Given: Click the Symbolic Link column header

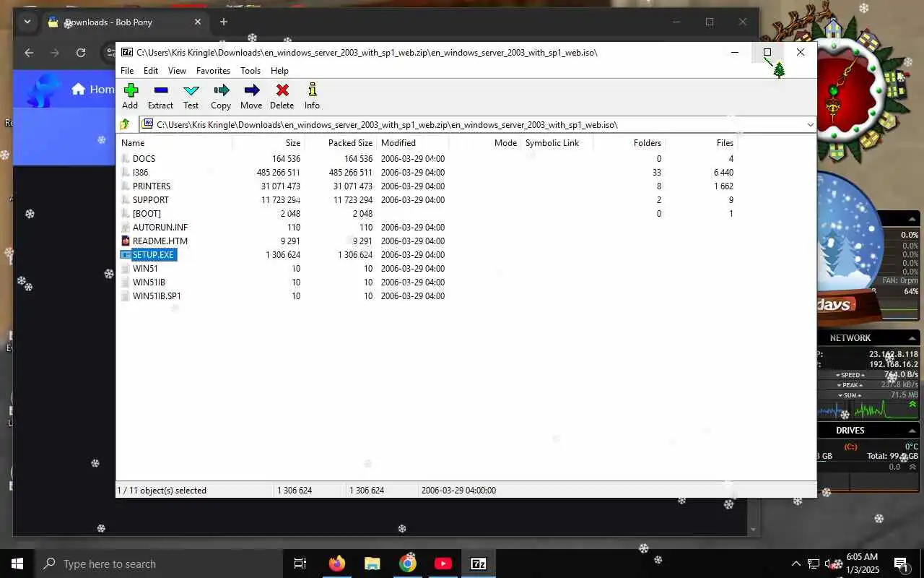Looking at the screenshot, I should 557,143.
